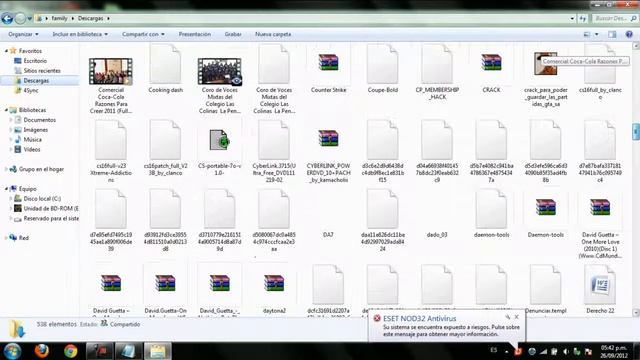This screenshot has width=640, height=360.
Task: Click Presentación in the toolbar
Action: (195, 34)
